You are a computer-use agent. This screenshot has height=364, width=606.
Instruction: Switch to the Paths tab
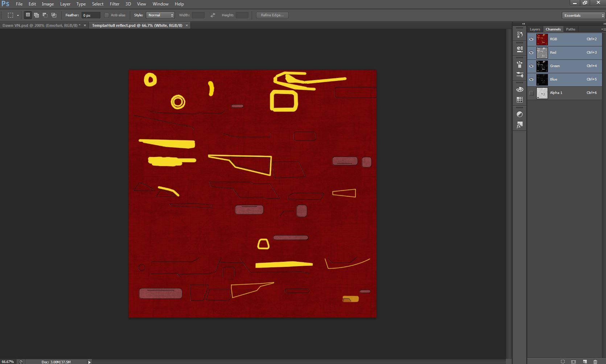pyautogui.click(x=570, y=29)
